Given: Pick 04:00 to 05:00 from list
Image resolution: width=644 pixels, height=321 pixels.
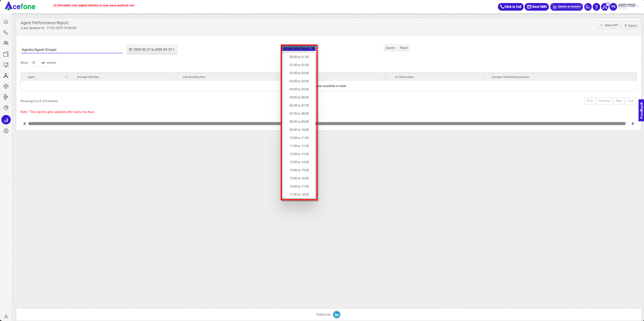Looking at the screenshot, I should [x=299, y=89].
